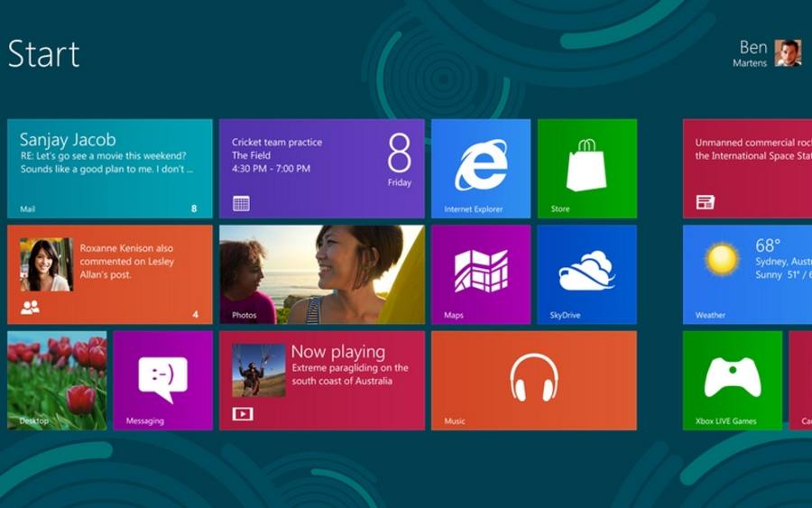This screenshot has width=812, height=508.
Task: Open the Music headphones tile
Action: pyautogui.click(x=534, y=381)
